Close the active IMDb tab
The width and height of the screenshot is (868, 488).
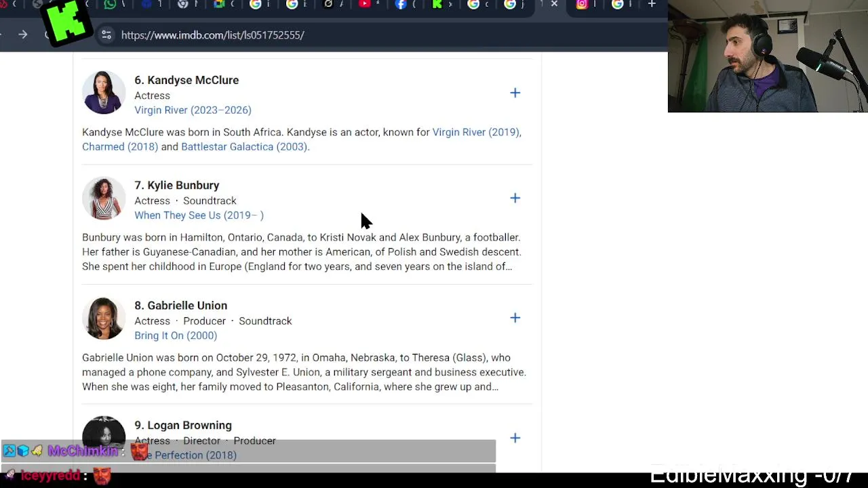tap(554, 5)
